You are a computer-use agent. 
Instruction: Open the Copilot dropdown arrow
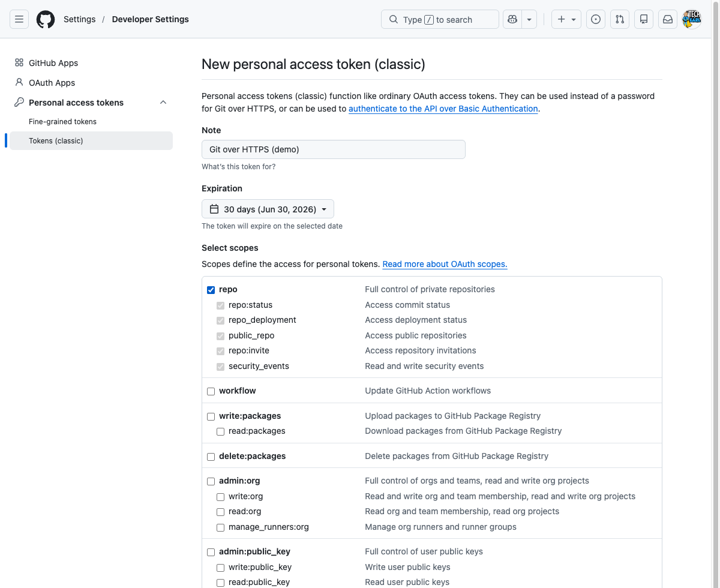click(x=529, y=19)
